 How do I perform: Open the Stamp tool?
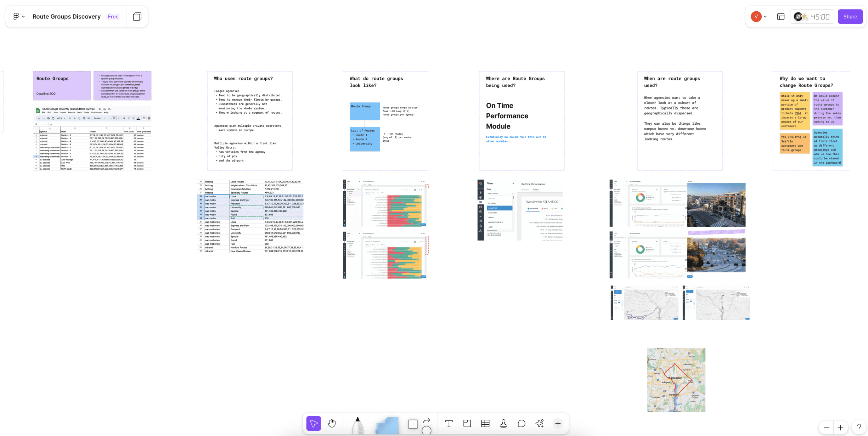click(503, 424)
